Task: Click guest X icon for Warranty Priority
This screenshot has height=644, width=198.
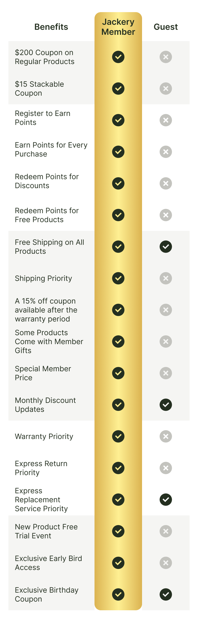Action: click(x=166, y=436)
